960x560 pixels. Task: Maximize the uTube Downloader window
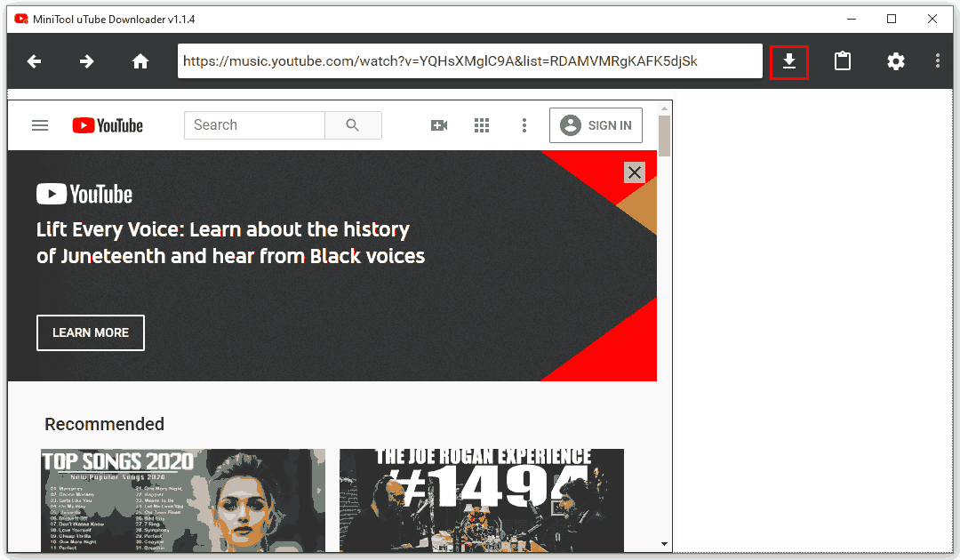892,19
